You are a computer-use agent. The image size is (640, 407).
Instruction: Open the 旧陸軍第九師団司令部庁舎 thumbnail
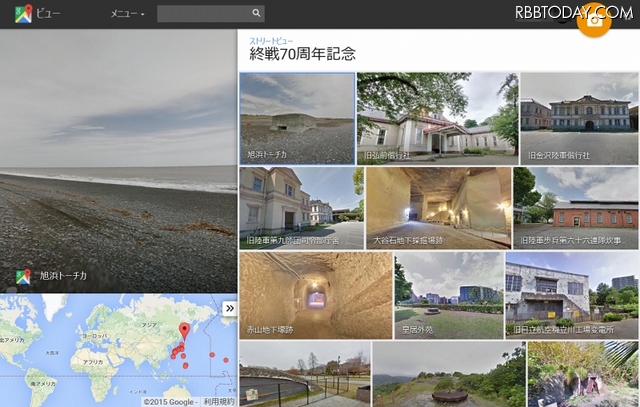coord(302,208)
